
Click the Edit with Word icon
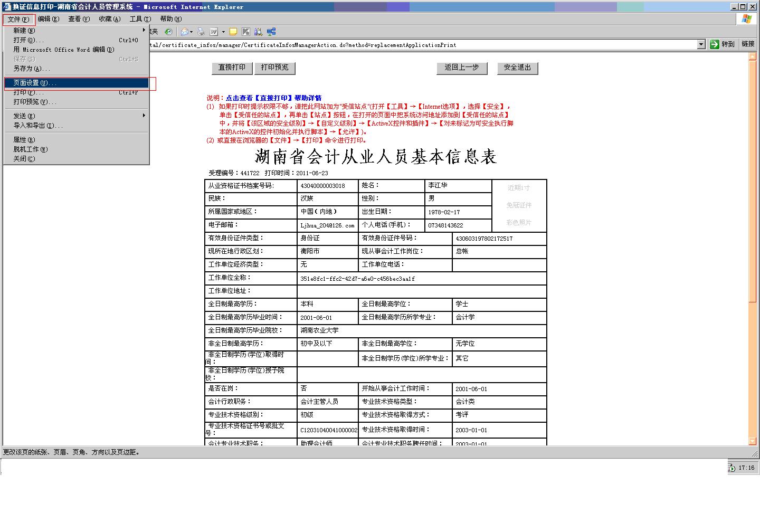pyautogui.click(x=214, y=32)
